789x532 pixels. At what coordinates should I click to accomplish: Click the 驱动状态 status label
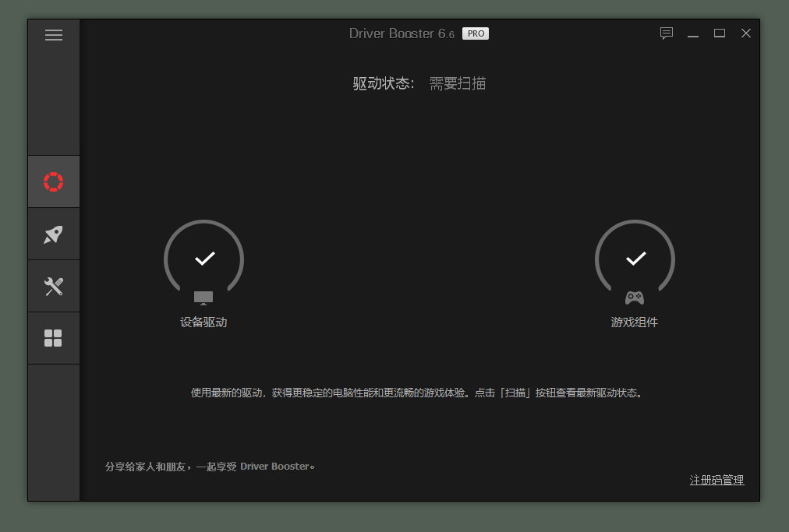click(384, 83)
